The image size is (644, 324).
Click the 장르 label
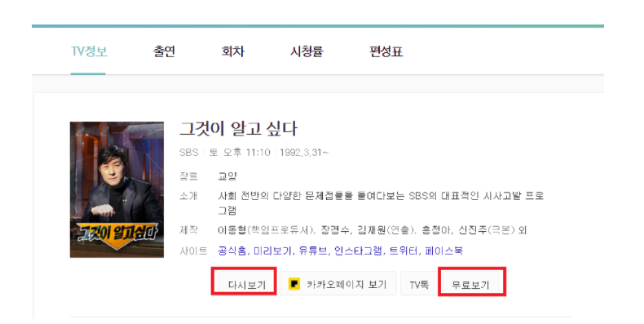tap(189, 176)
